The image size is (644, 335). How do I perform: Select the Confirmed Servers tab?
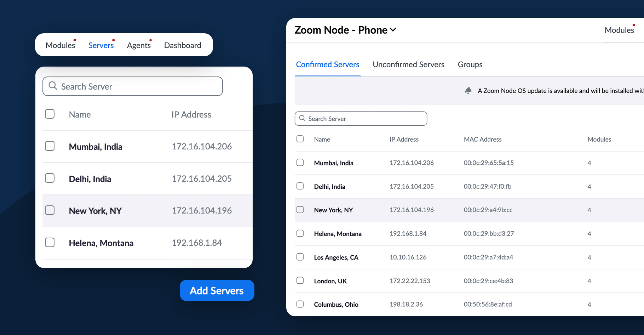pyautogui.click(x=327, y=64)
